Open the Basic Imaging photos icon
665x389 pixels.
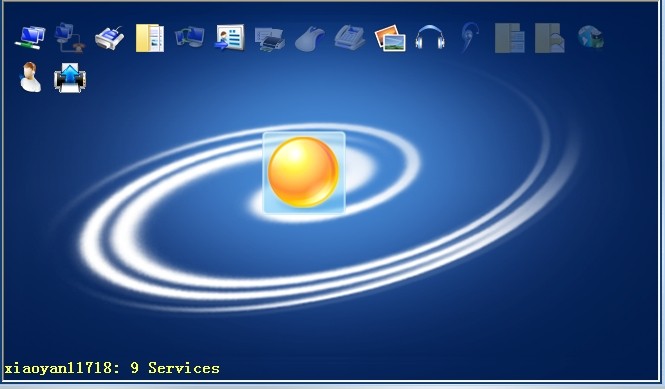(390, 38)
